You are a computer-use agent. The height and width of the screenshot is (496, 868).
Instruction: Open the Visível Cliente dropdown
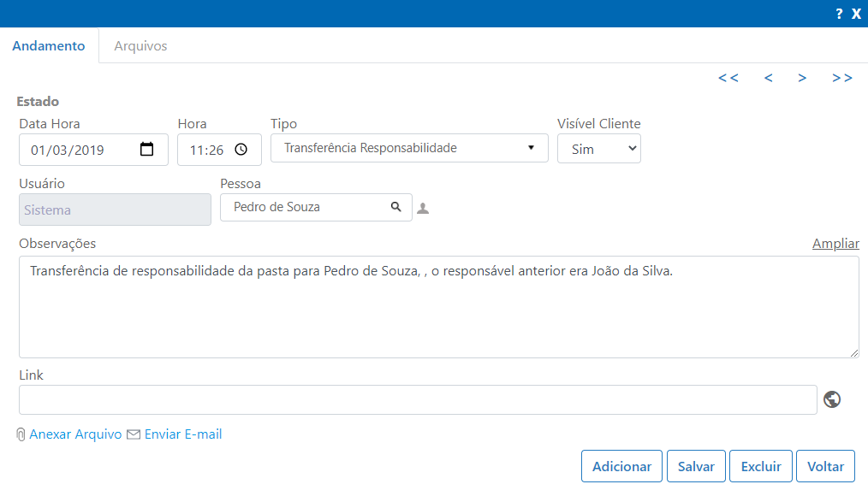click(x=599, y=149)
